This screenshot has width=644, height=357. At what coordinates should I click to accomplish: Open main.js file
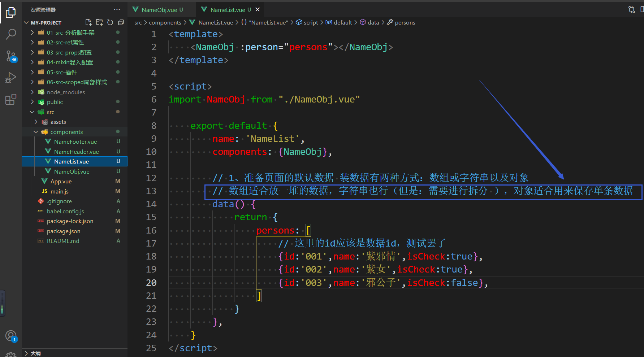59,191
